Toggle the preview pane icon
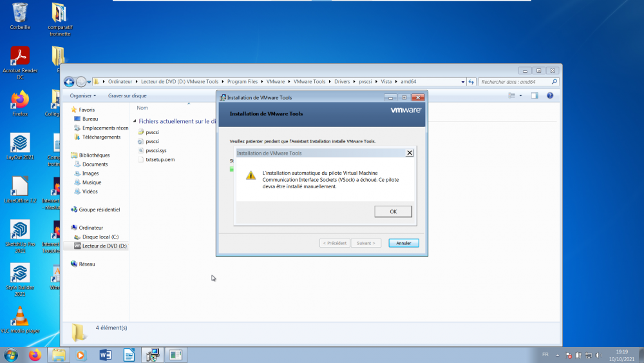 tap(535, 95)
